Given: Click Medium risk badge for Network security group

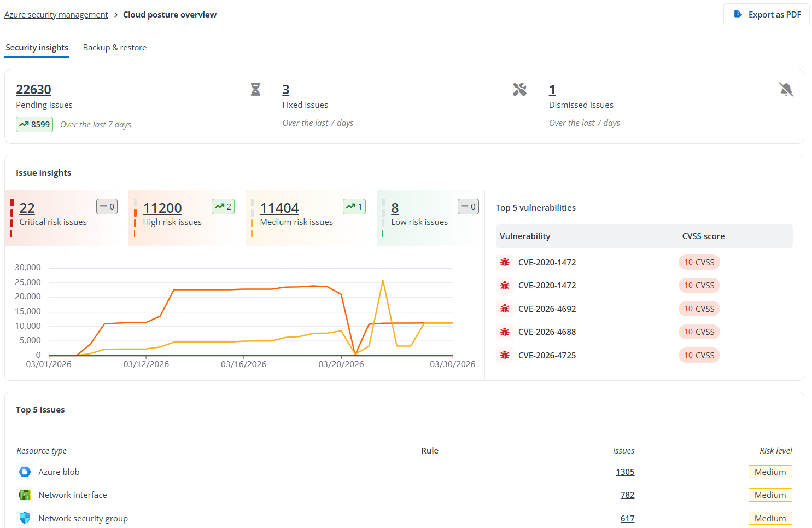Looking at the screenshot, I should tap(770, 518).
